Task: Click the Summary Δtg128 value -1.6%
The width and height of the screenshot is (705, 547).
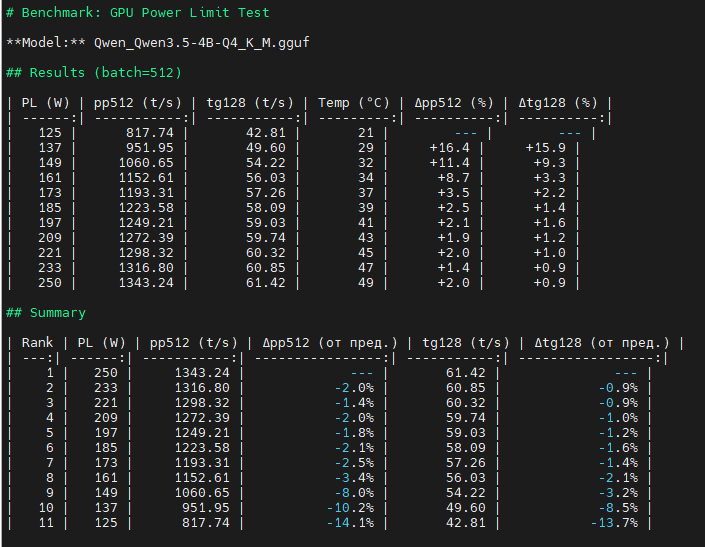Action: click(x=618, y=448)
